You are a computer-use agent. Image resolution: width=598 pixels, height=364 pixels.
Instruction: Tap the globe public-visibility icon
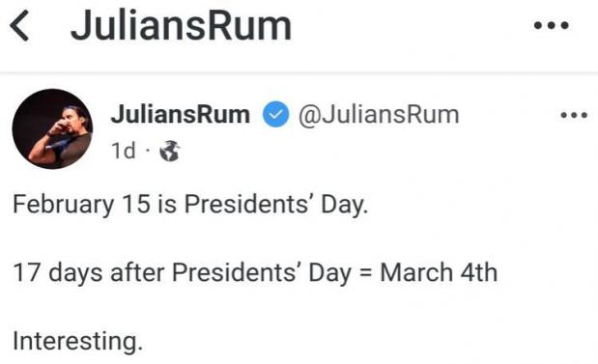pyautogui.click(x=170, y=151)
